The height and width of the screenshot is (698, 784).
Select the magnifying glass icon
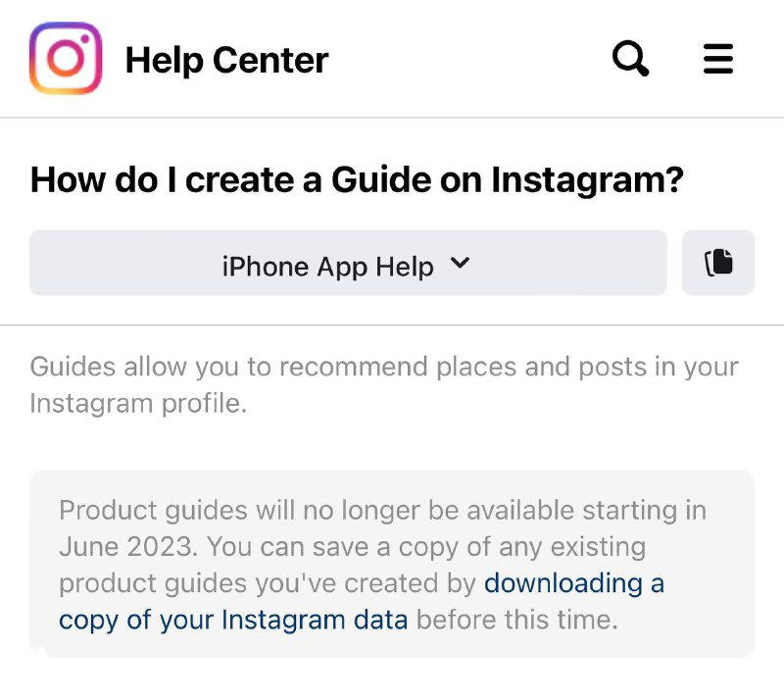(631, 58)
